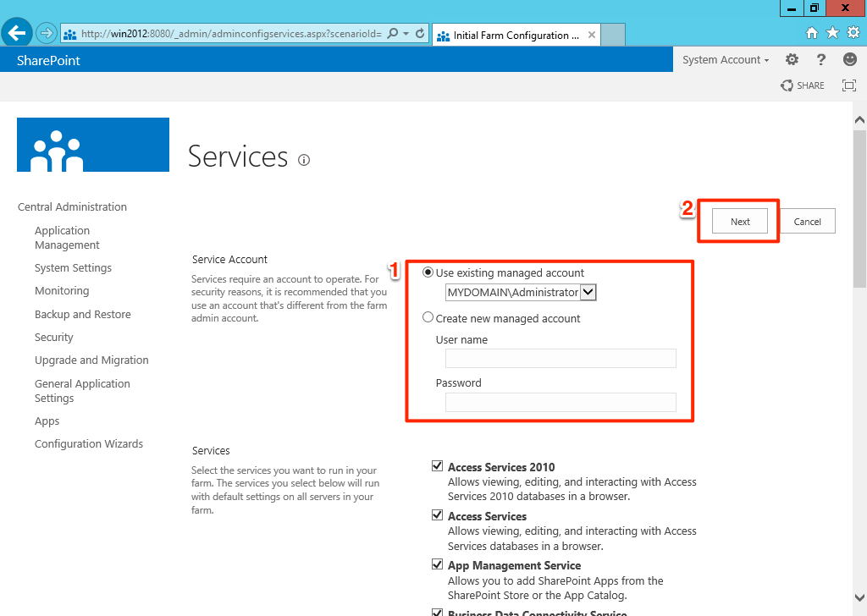Open General Application Settings
This screenshot has height=616, width=867.
[82, 391]
